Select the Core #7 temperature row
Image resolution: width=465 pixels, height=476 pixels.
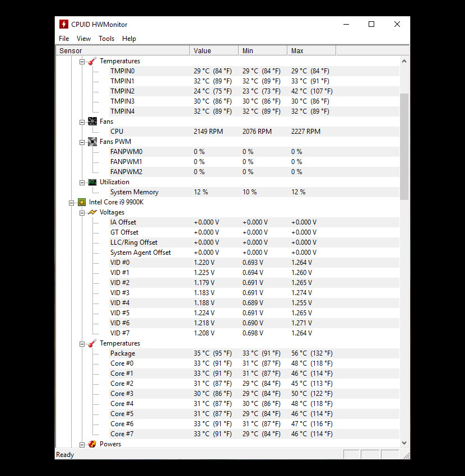point(254,434)
